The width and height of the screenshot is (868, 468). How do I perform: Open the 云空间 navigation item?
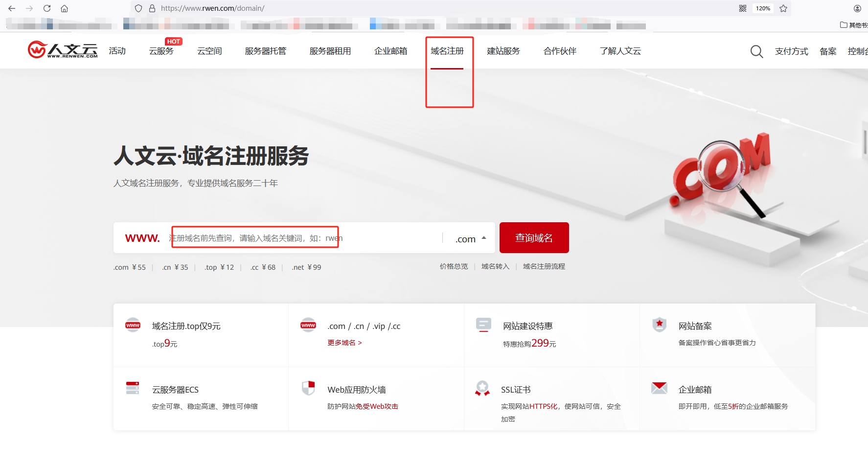[x=209, y=51]
